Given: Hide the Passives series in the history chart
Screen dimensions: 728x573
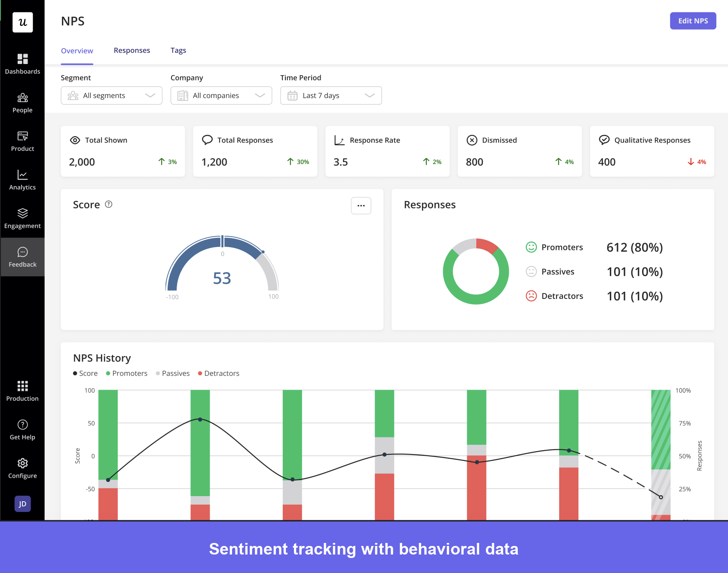Looking at the screenshot, I should pos(173,373).
